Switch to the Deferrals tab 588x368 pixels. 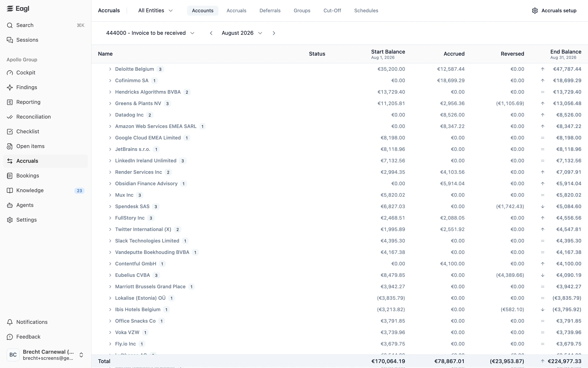click(x=270, y=11)
